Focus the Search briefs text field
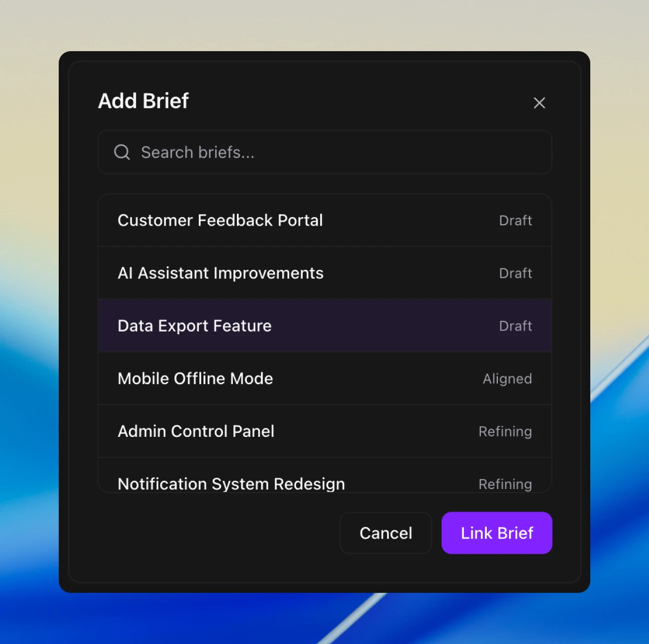The image size is (649, 644). 331,152
